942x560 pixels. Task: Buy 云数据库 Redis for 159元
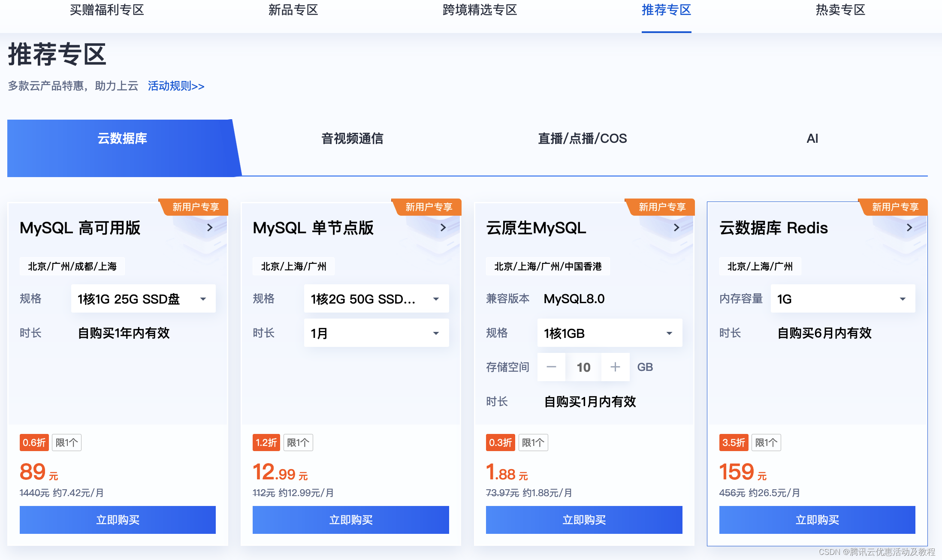(x=817, y=520)
